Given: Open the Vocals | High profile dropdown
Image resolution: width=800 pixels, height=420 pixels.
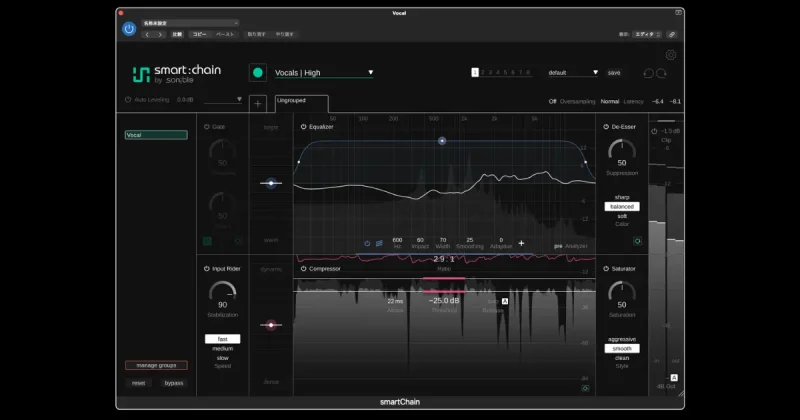Looking at the screenshot, I should tap(324, 72).
